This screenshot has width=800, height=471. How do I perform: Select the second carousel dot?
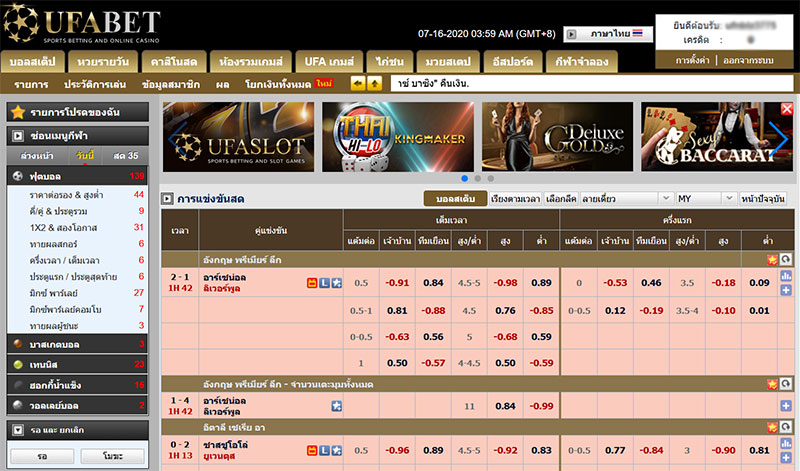pos(478,179)
